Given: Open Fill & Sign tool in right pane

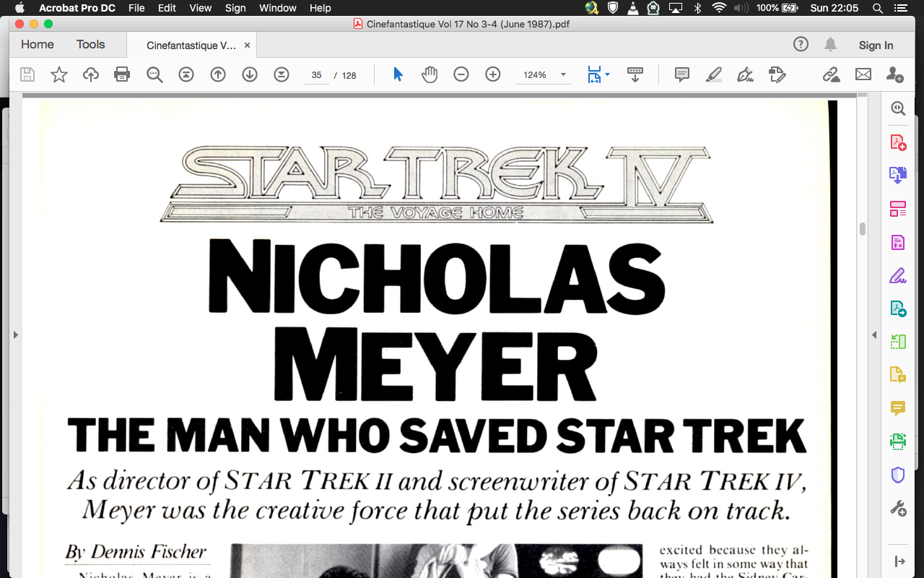Looking at the screenshot, I should tap(898, 275).
